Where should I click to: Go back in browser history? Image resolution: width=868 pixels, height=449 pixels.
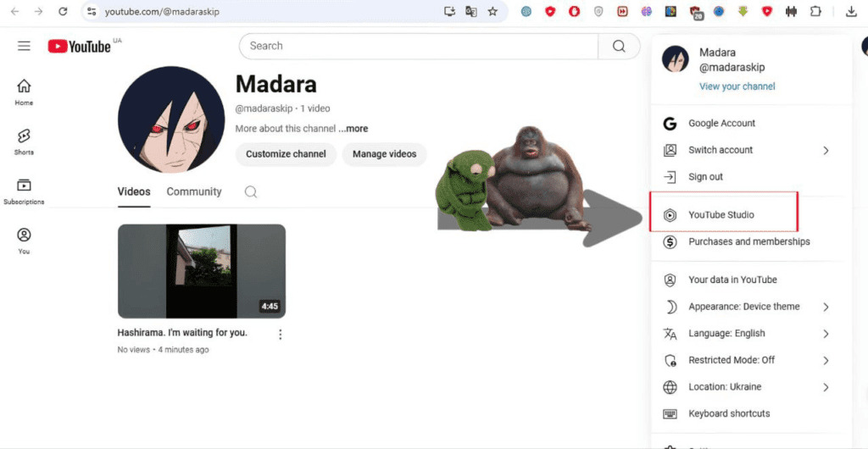click(14, 11)
